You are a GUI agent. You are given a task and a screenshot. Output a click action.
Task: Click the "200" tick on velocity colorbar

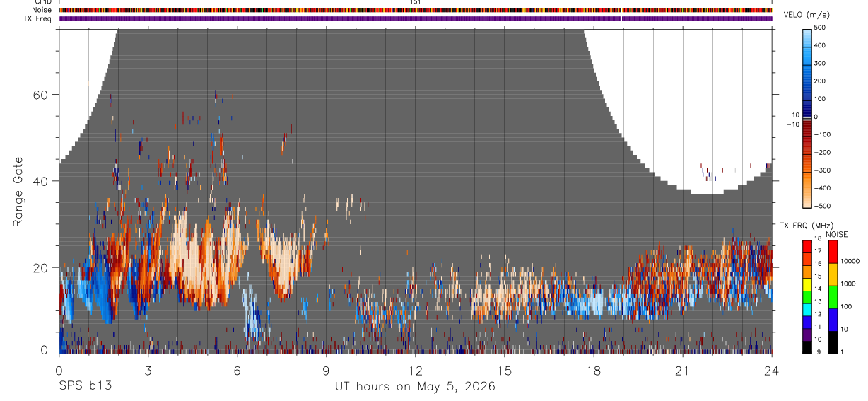click(820, 81)
